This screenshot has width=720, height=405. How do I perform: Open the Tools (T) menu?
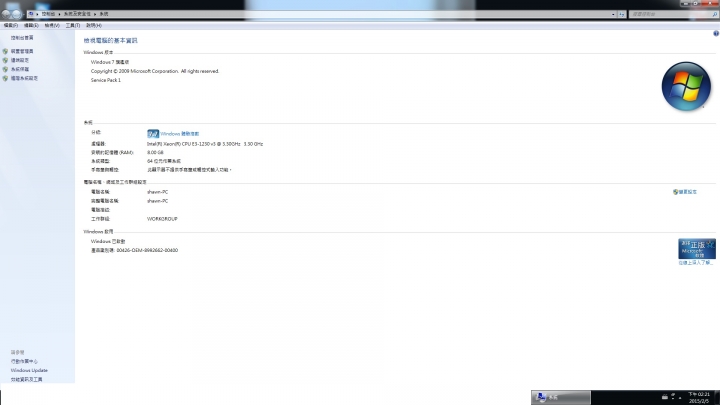(x=73, y=26)
